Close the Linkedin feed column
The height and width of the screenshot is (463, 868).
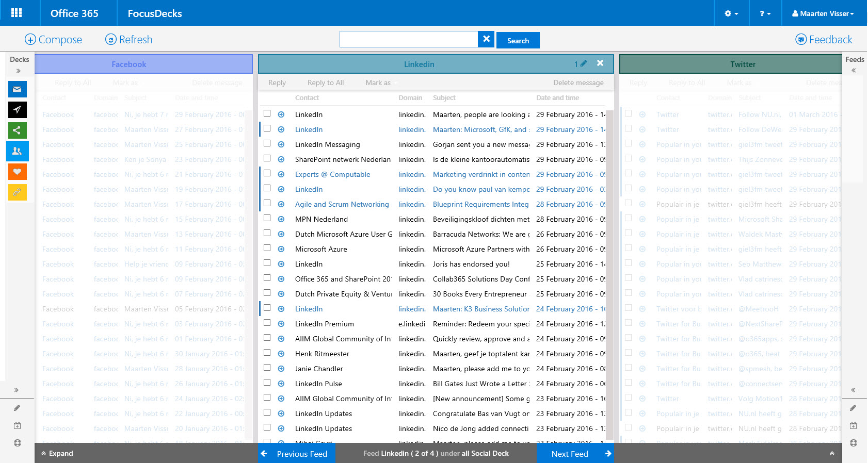click(x=600, y=63)
